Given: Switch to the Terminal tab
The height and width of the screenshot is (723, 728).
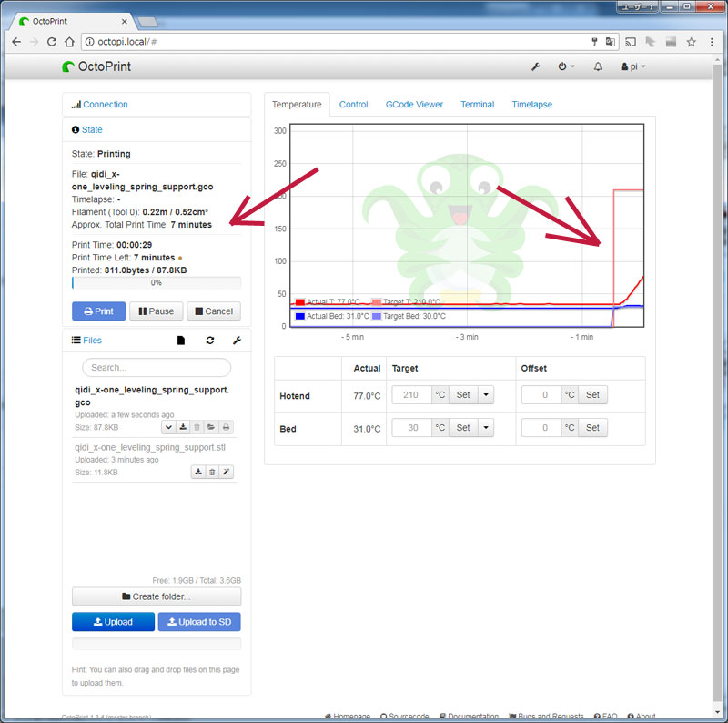Looking at the screenshot, I should click(477, 105).
